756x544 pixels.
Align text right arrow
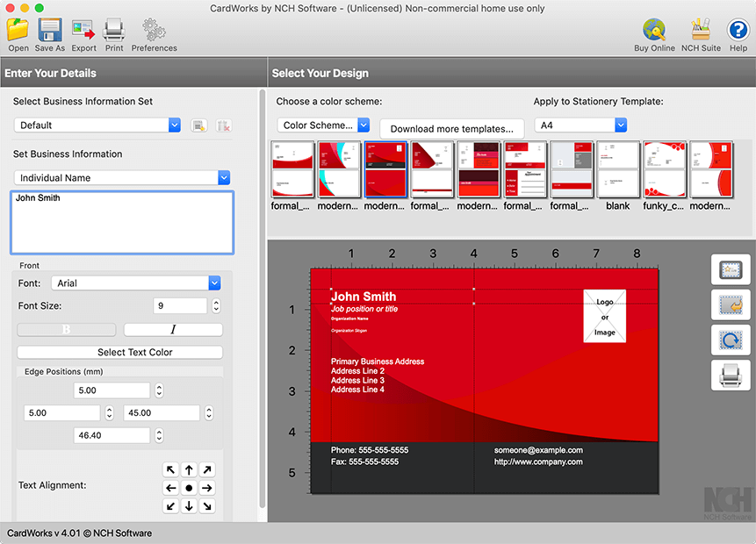point(207,488)
